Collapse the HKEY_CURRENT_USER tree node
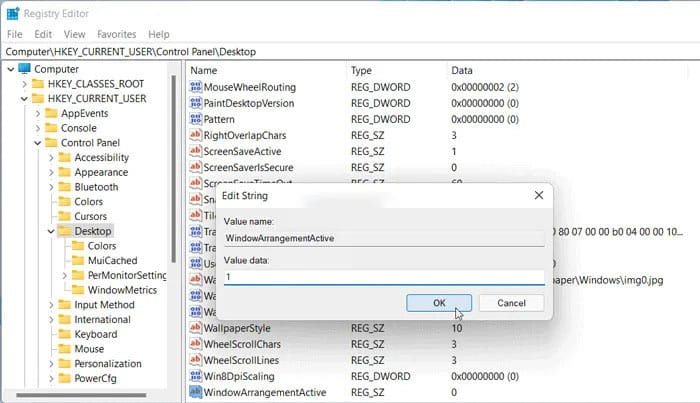The image size is (700, 403). (x=24, y=99)
